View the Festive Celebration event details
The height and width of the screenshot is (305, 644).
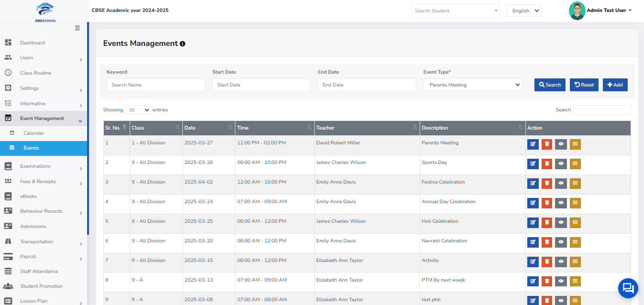[x=561, y=184]
